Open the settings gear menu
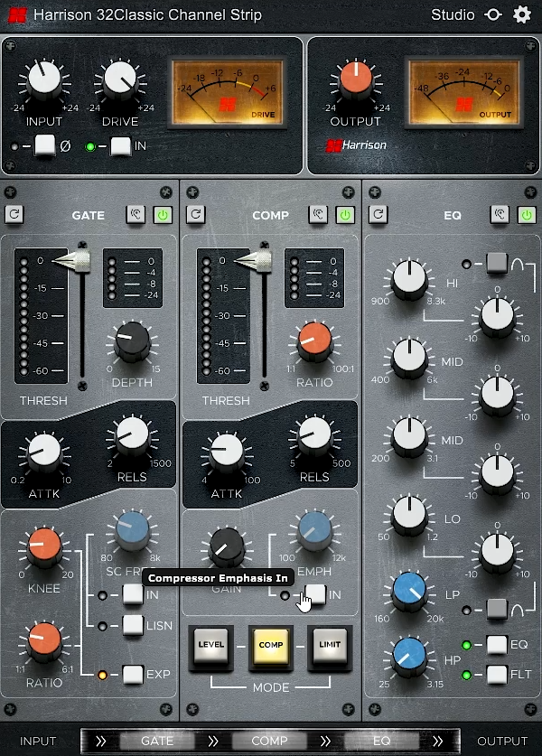This screenshot has width=542, height=756. click(x=522, y=14)
